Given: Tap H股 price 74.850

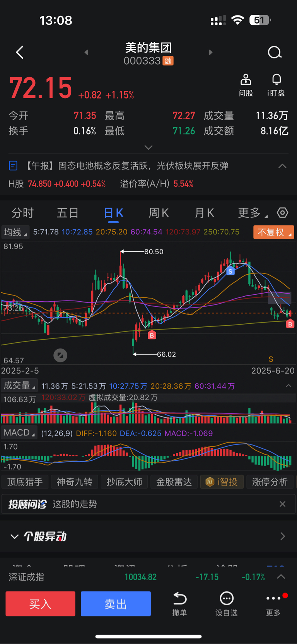Looking at the screenshot, I should (x=40, y=184).
